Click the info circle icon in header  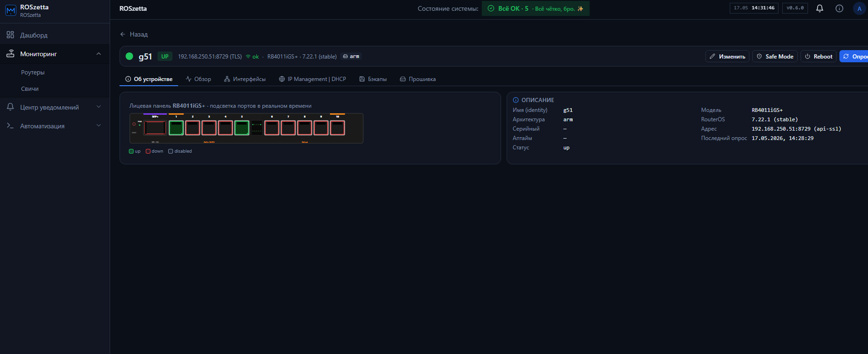coord(839,8)
